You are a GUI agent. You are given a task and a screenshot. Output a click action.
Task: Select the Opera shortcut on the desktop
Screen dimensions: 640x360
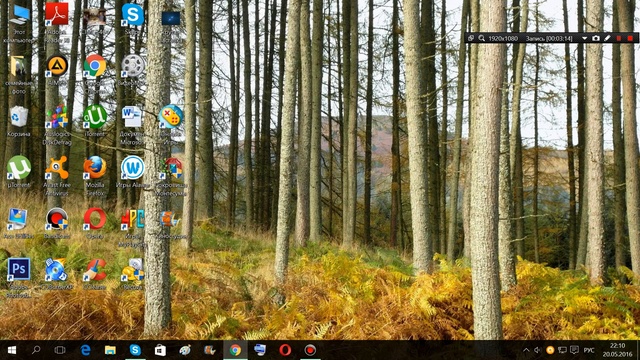tap(95, 223)
